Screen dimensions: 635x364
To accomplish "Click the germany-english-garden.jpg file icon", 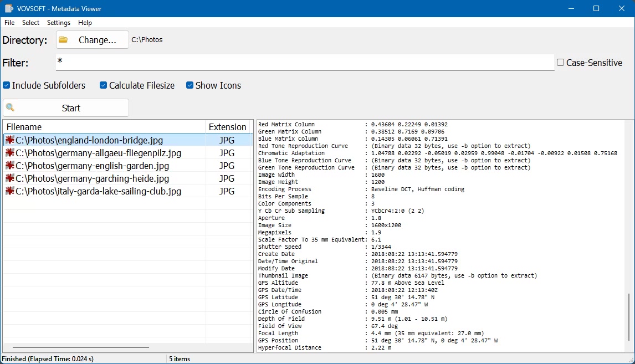I will coord(9,166).
